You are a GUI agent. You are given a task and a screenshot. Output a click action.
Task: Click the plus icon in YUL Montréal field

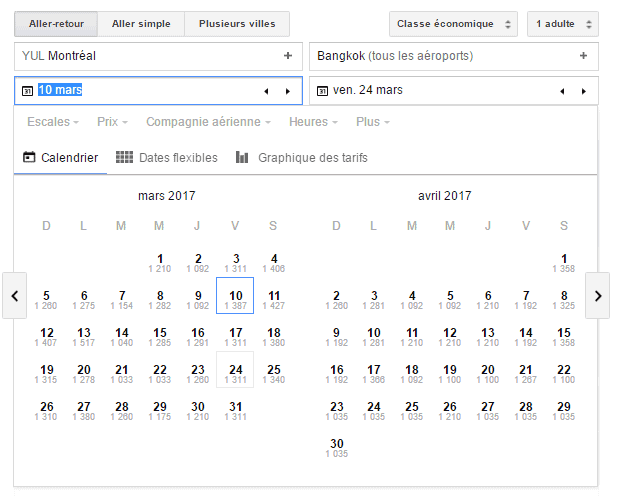click(288, 56)
